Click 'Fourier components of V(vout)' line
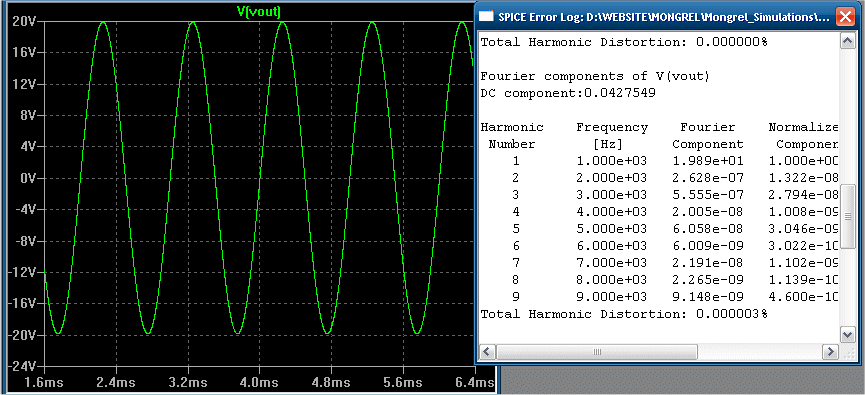 pos(595,76)
